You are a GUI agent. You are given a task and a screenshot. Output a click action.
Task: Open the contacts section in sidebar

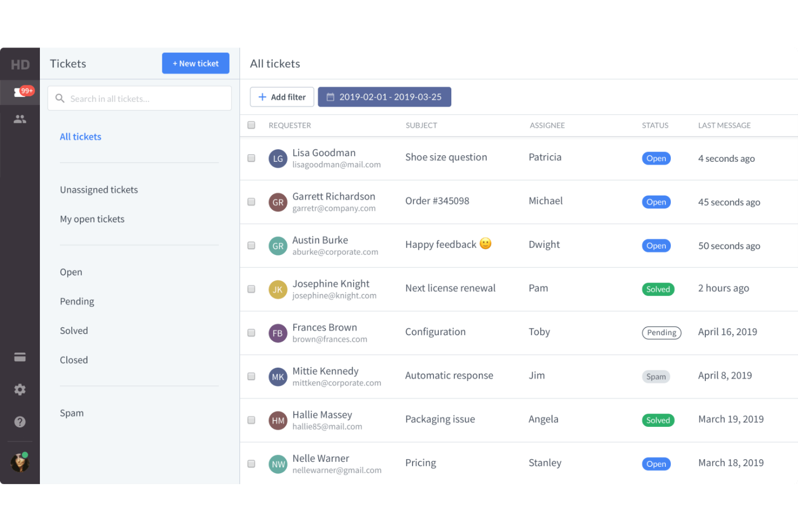[x=20, y=119]
